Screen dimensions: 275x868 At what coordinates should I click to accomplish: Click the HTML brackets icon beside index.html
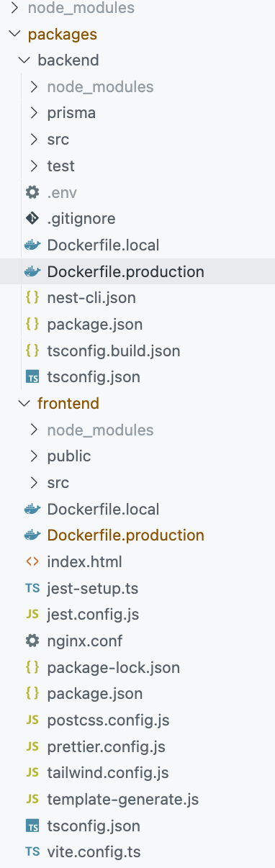32,561
